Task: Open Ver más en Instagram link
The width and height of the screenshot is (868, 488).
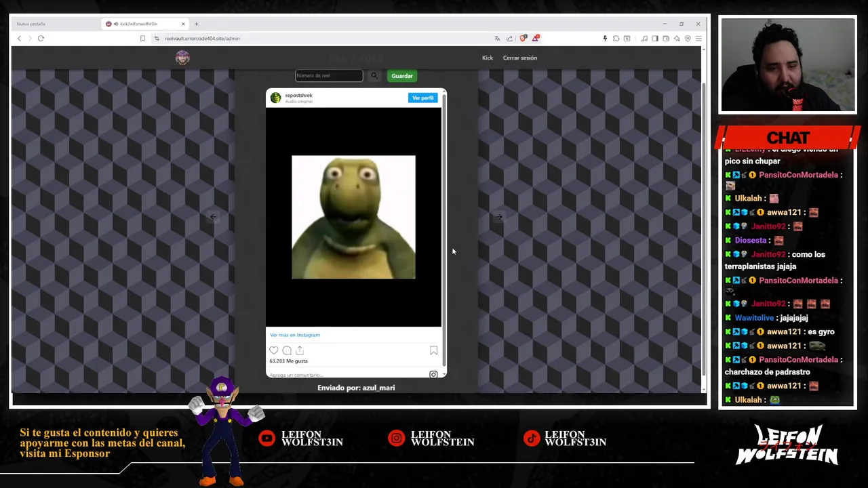Action: coord(295,335)
